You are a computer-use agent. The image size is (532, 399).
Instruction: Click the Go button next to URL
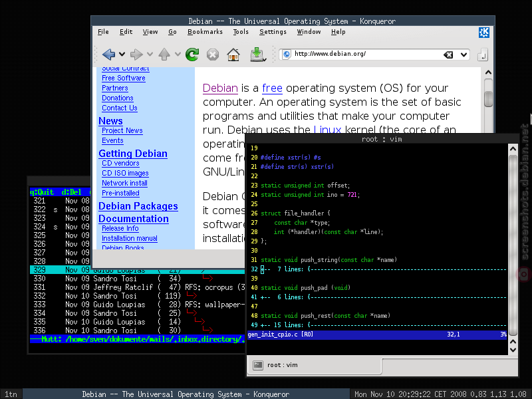click(x=483, y=55)
